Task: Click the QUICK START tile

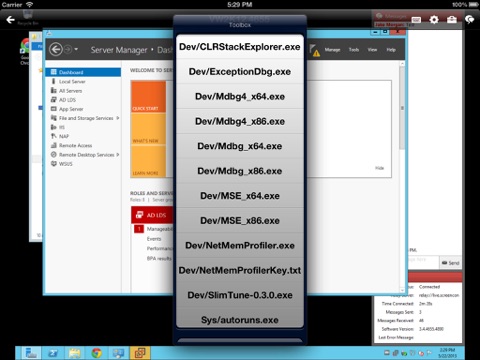Action: point(148,97)
